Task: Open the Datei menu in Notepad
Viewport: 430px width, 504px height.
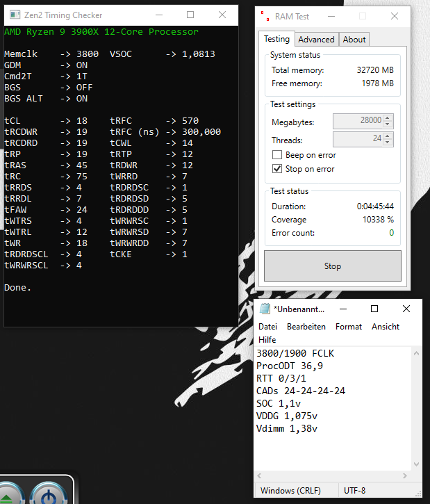Action: [267, 327]
